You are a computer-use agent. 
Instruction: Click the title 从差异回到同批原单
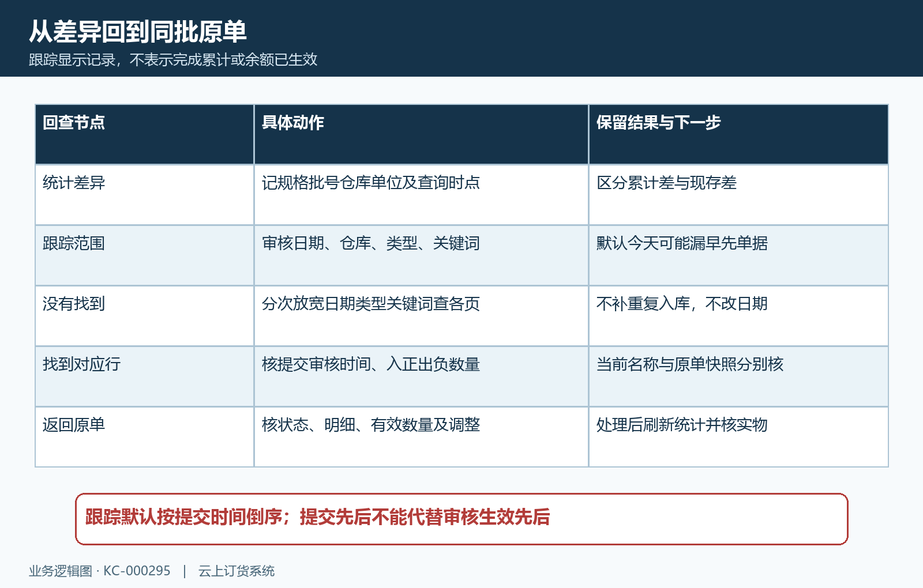coord(138,32)
